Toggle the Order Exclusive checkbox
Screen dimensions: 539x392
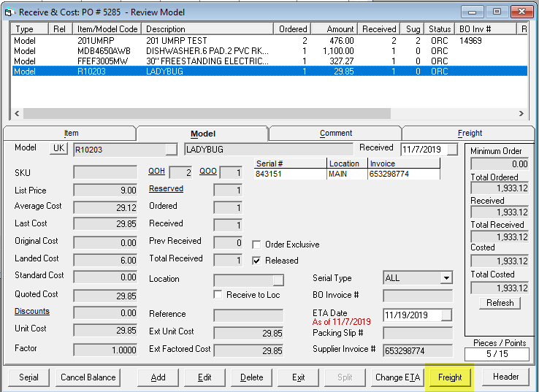256,245
